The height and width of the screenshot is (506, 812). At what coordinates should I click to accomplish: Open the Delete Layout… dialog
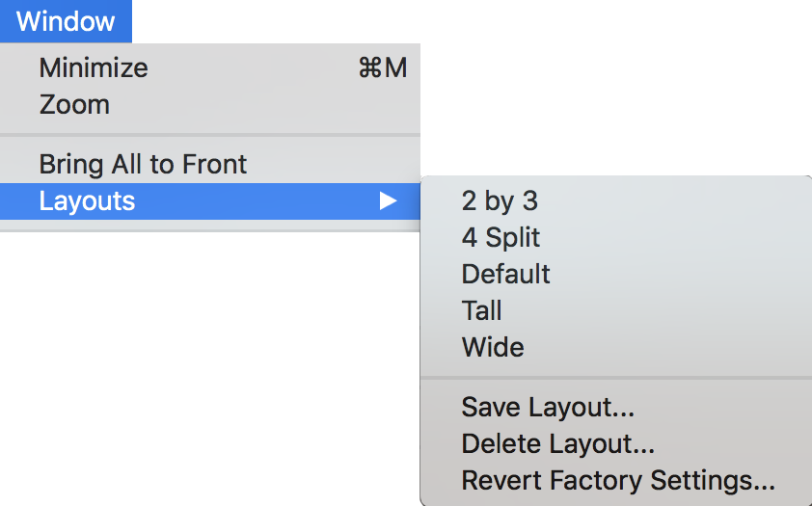click(x=557, y=443)
